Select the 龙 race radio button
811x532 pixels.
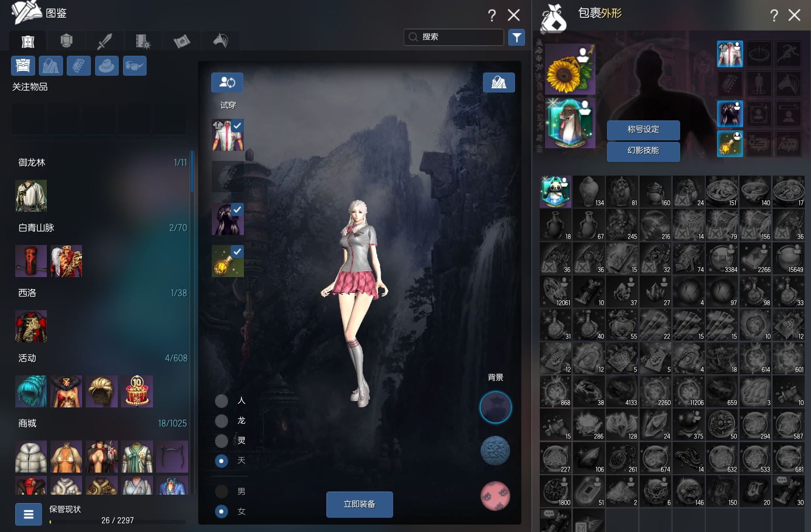click(222, 421)
